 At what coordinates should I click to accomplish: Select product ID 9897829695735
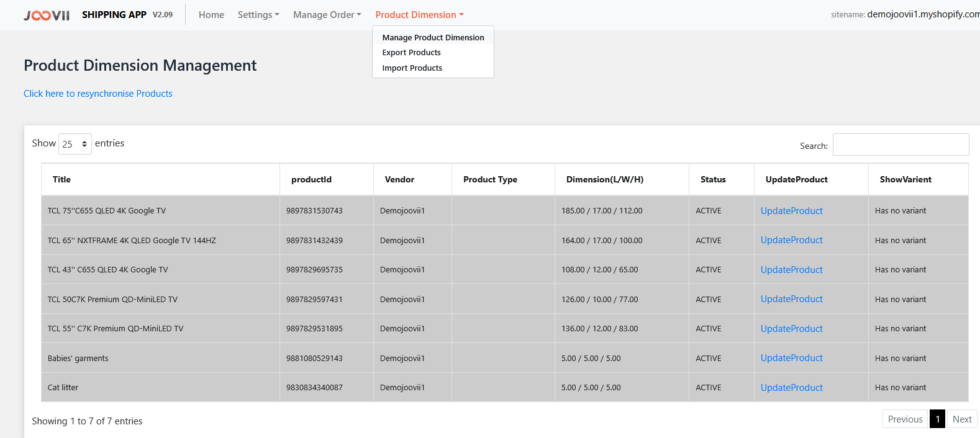(314, 270)
